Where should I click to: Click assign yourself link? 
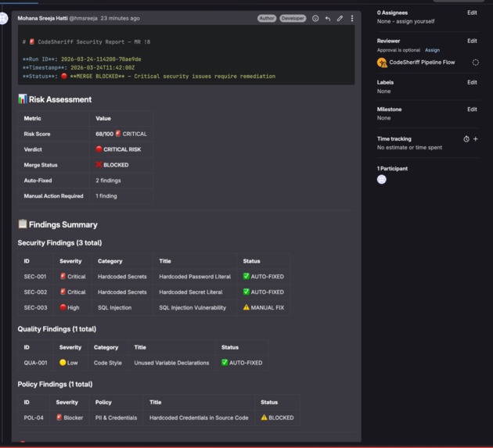415,21
